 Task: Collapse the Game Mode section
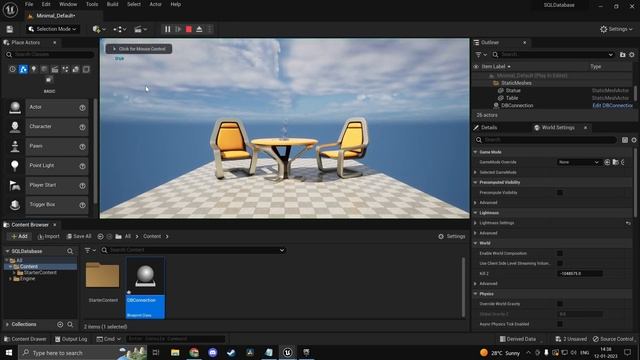tap(476, 152)
